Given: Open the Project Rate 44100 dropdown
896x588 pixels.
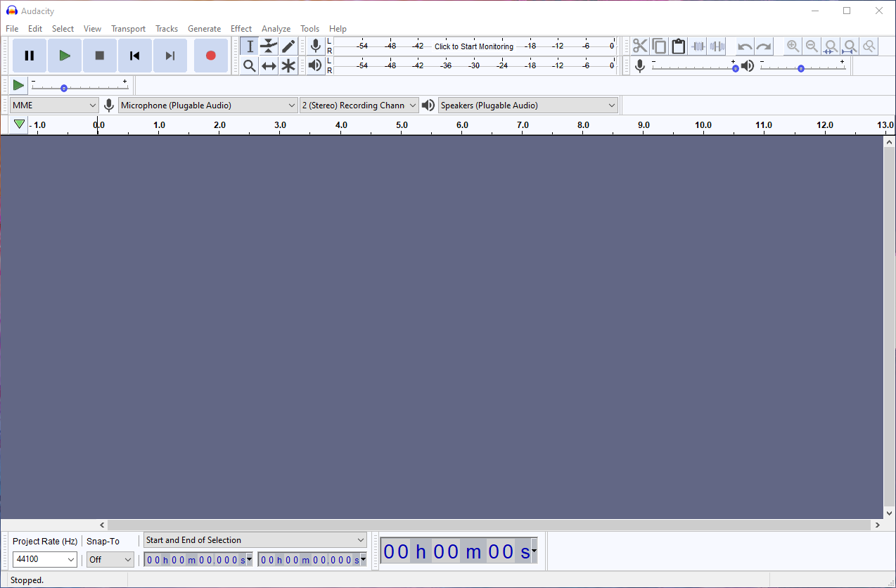Looking at the screenshot, I should coord(45,560).
